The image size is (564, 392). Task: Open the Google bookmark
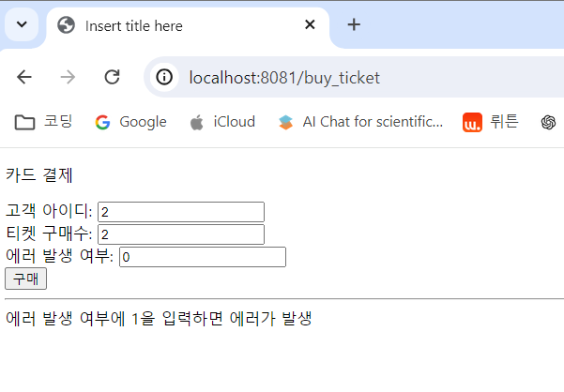(131, 122)
